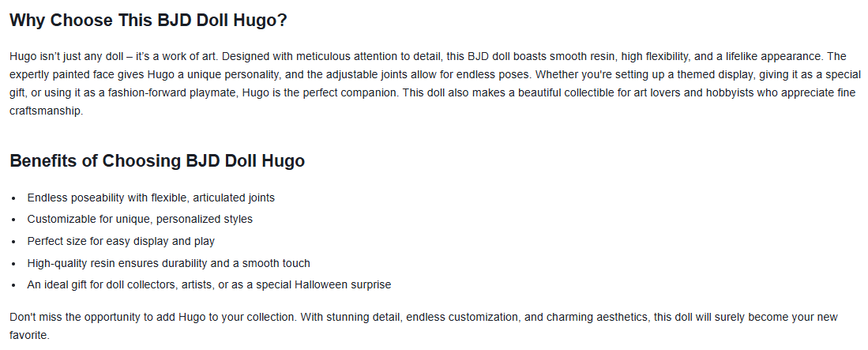Click the word "craftsmanship" ending the first paragraph
This screenshot has width=868, height=350.
tap(46, 112)
